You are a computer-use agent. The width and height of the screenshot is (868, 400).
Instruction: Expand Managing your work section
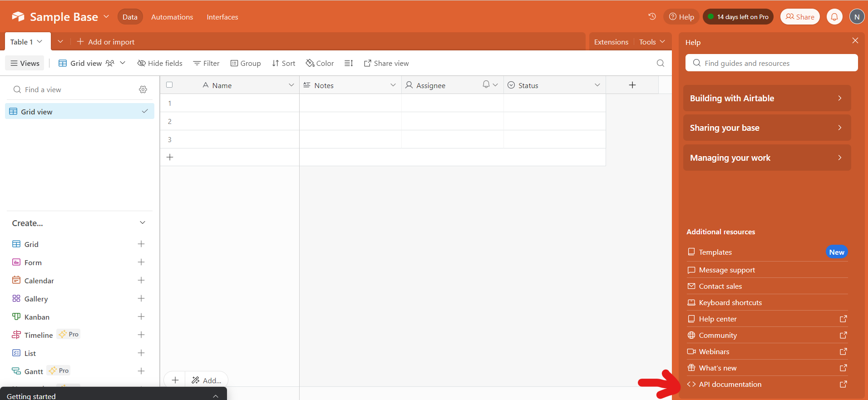pyautogui.click(x=767, y=158)
